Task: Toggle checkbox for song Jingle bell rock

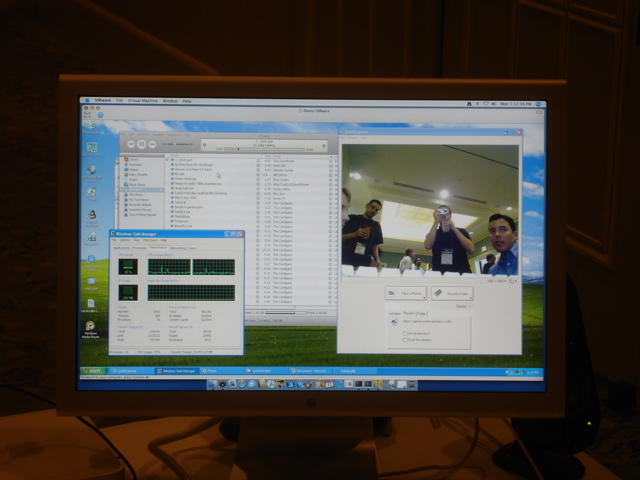Action: pos(172,188)
